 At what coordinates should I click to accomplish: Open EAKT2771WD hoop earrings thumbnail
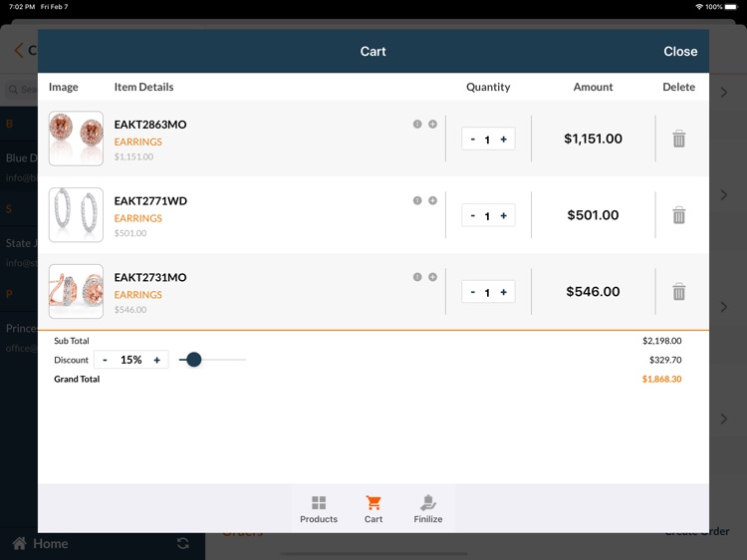(x=76, y=215)
